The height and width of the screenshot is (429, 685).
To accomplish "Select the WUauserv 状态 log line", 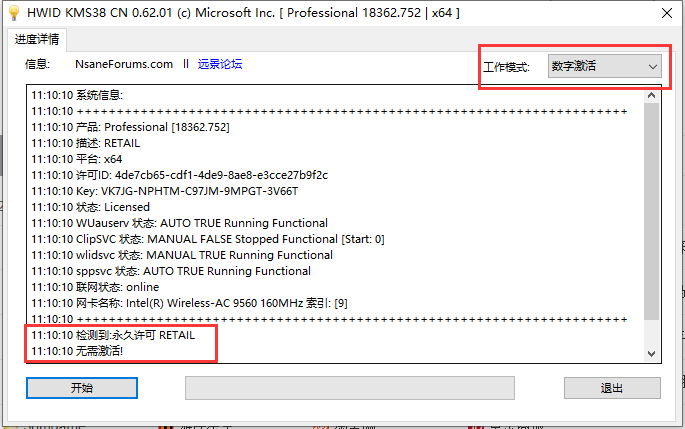I will 179,223.
